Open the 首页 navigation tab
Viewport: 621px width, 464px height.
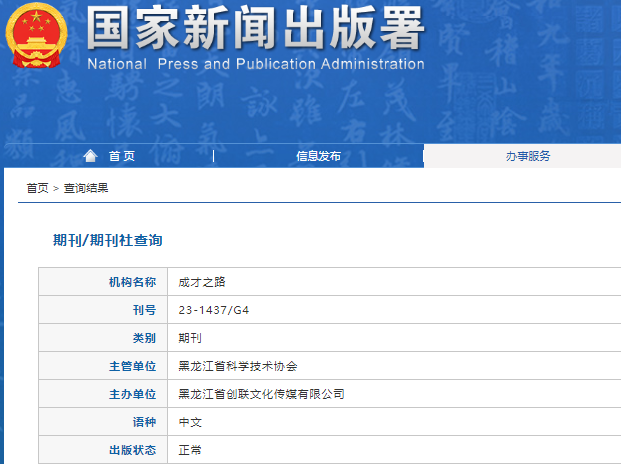(x=122, y=156)
